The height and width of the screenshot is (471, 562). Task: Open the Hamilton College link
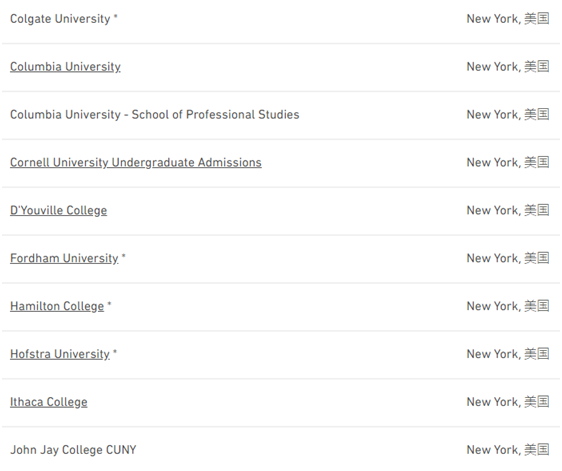57,306
